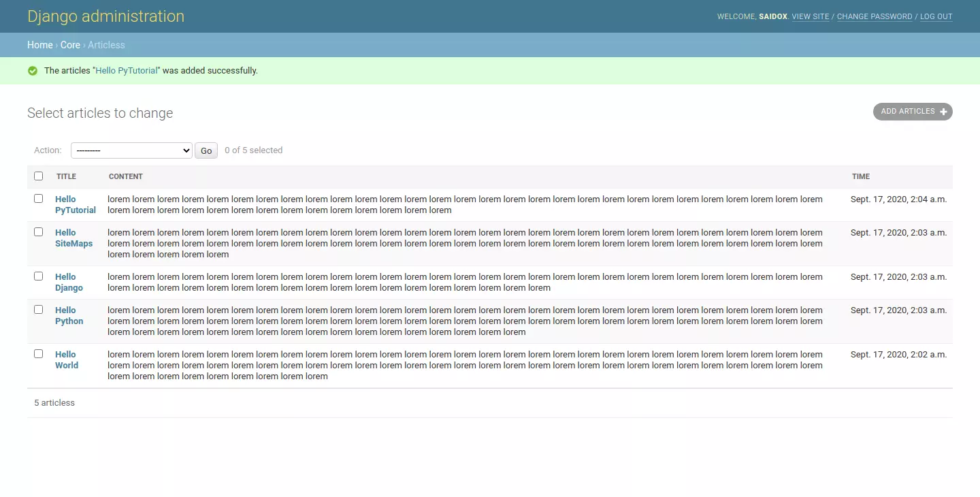Expand the action selector showing dashes
The width and height of the screenshot is (980, 497).
[x=131, y=150]
